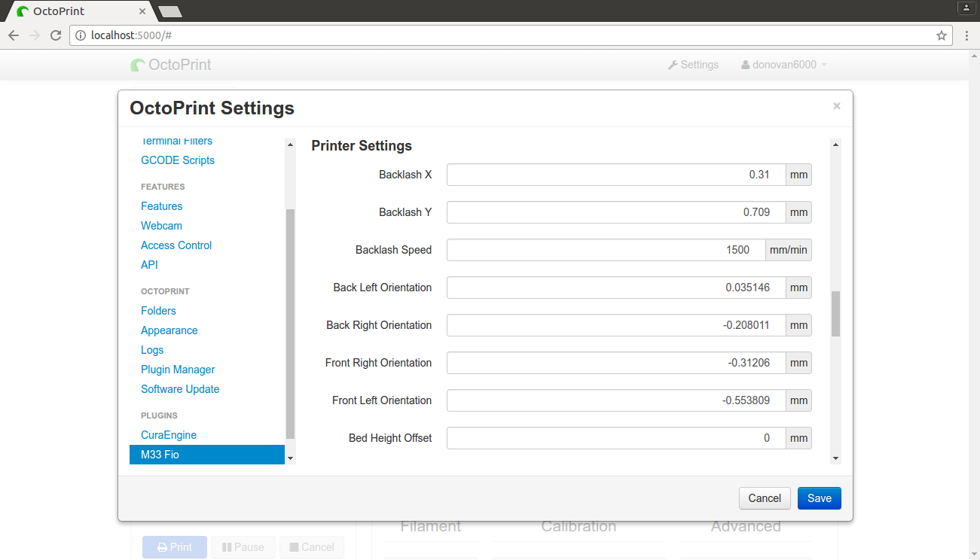The height and width of the screenshot is (560, 980).
Task: Open Terminal Filters settings
Action: pos(176,141)
